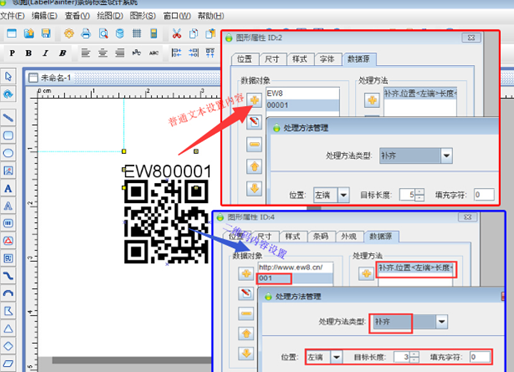Viewport: 514px width, 372px height.
Task: Open the 窗口(W) menu
Action: coord(177,16)
